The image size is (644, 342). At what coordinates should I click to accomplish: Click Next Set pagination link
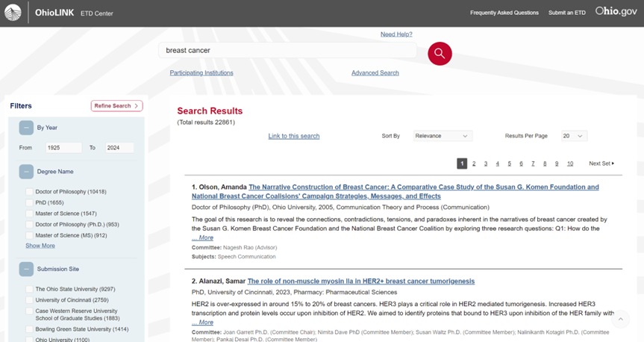[601, 164]
